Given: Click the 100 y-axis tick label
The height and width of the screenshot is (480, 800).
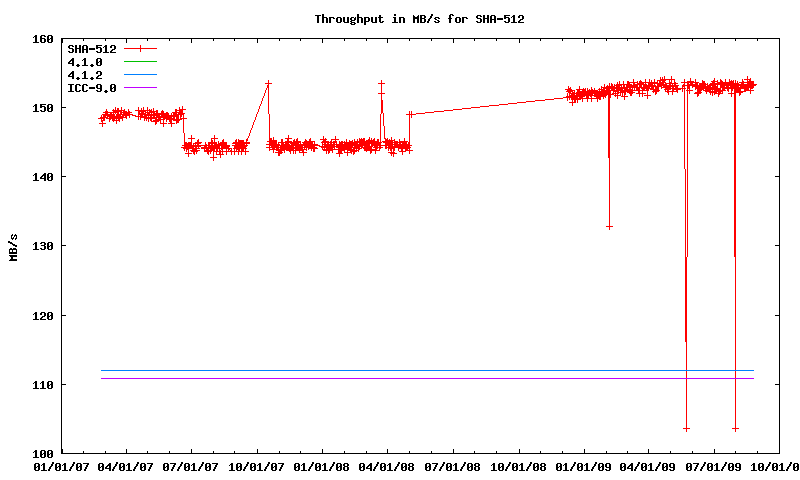Looking at the screenshot, I should (43, 453).
